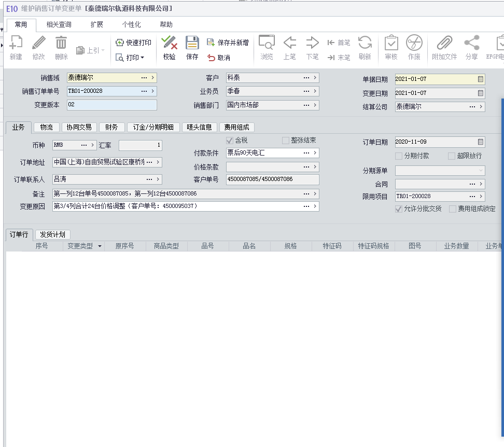504x447 pixels.
Task: Click the 删除 (Delete) trash icon
Action: [x=61, y=43]
